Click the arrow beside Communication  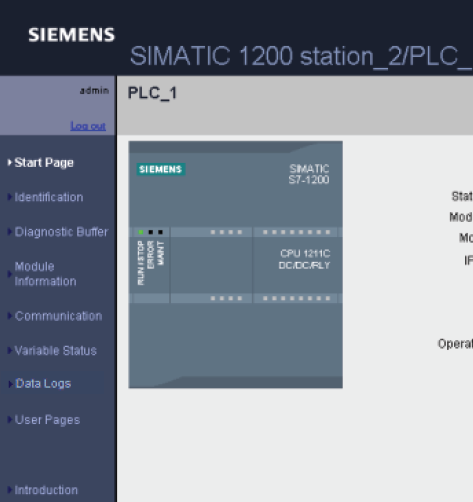click(10, 316)
